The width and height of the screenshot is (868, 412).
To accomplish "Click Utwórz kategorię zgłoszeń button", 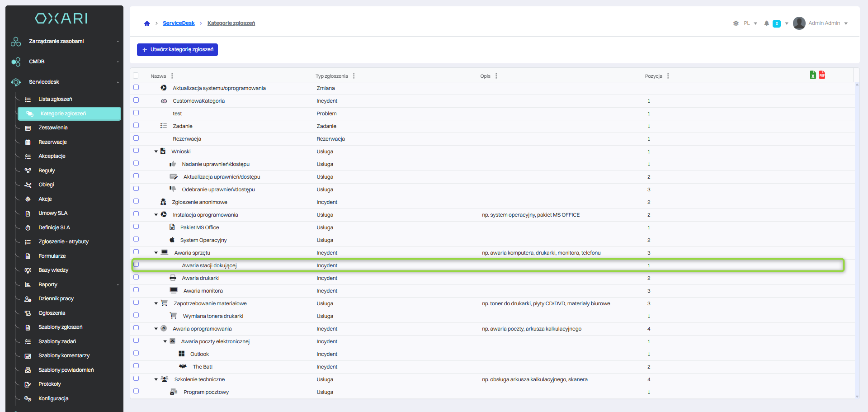I will (177, 50).
